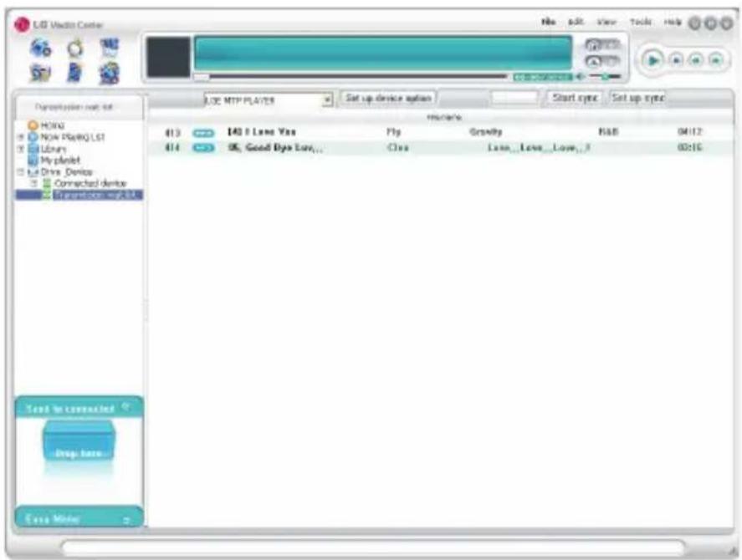The image size is (742, 560).
Task: Click the red LG logo icon
Action: (22, 24)
